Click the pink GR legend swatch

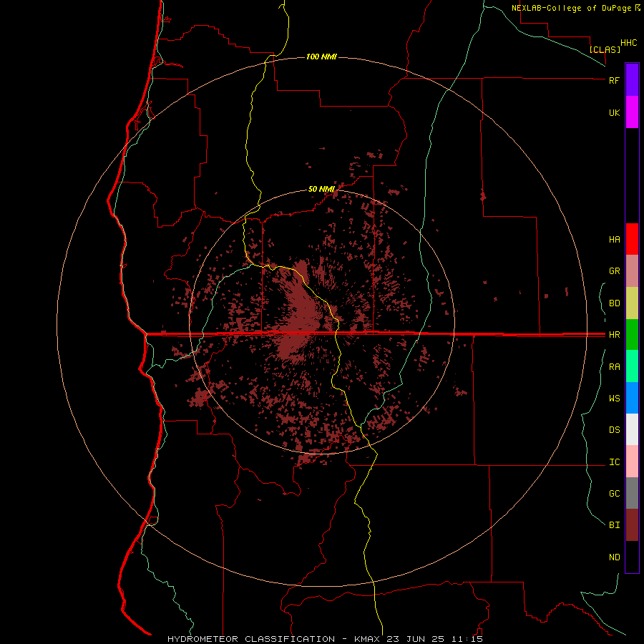632,271
